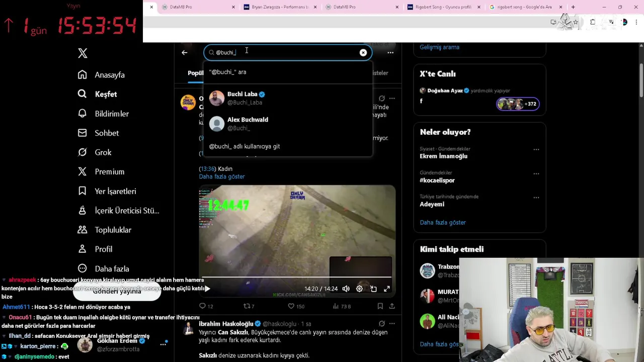Open Trabzonspor suggested account avatar

pyautogui.click(x=427, y=271)
